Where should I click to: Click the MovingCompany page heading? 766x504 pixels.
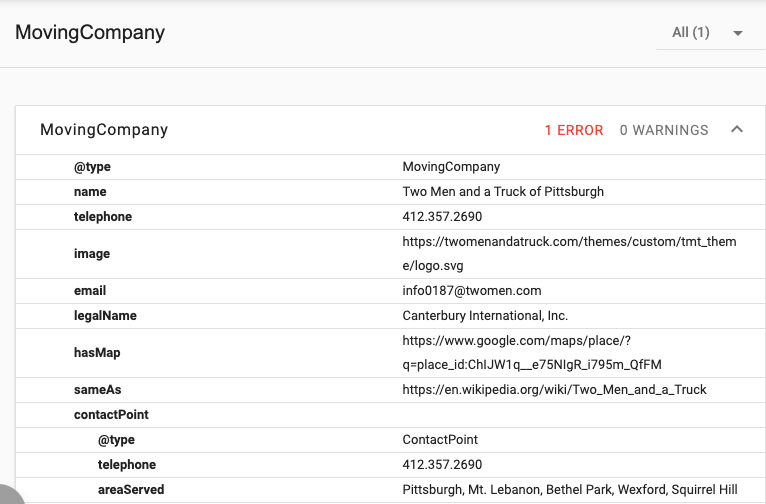click(90, 33)
